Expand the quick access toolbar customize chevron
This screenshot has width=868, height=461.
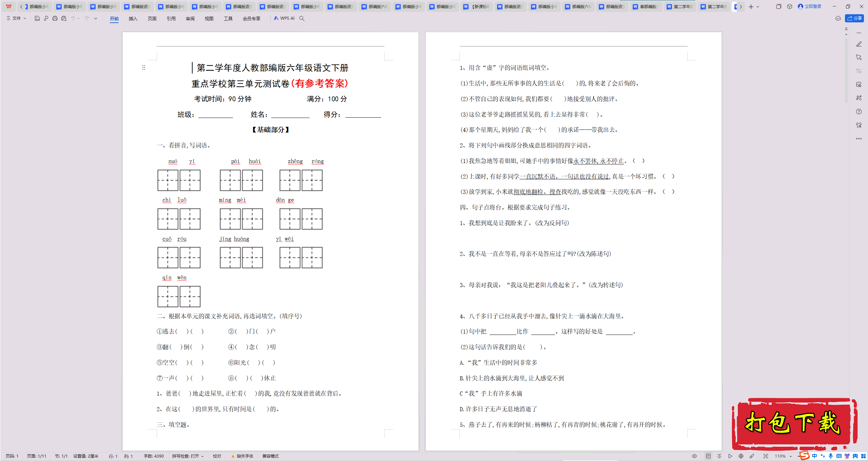96,18
